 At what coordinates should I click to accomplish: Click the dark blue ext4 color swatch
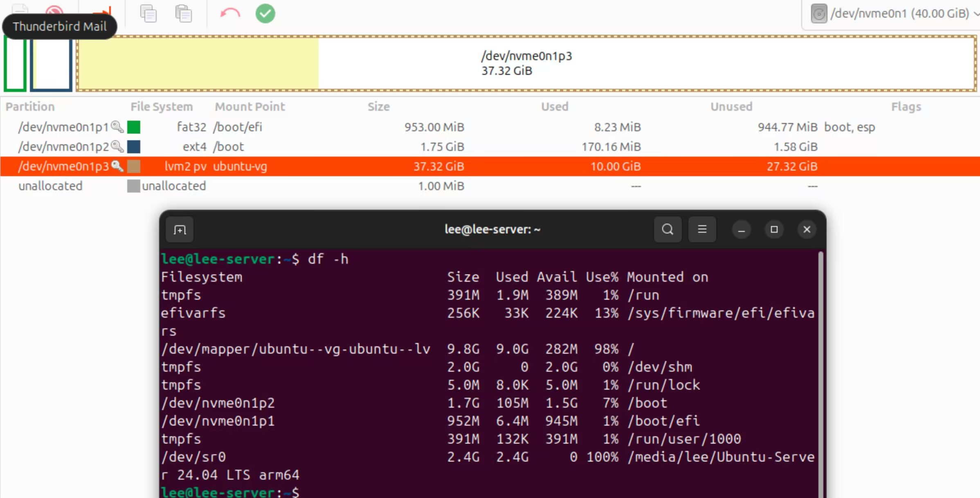[x=134, y=147]
